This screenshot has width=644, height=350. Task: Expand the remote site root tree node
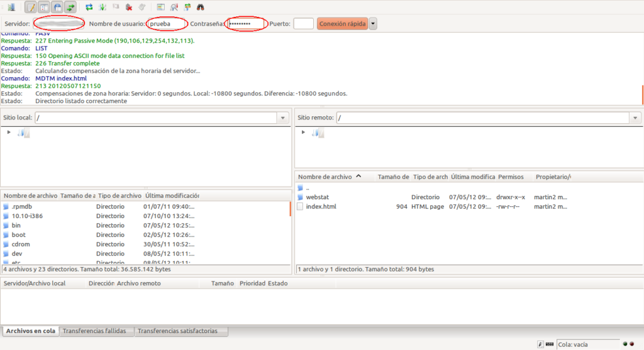click(303, 132)
